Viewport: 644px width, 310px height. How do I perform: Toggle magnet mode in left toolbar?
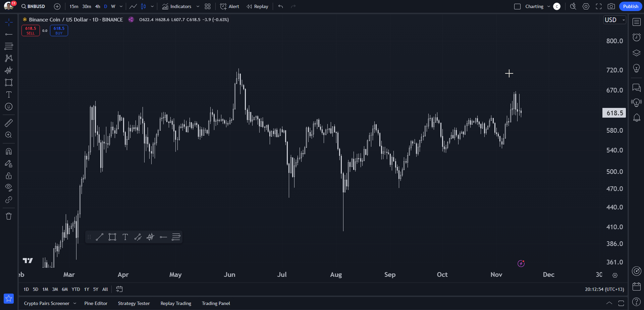pyautogui.click(x=9, y=151)
